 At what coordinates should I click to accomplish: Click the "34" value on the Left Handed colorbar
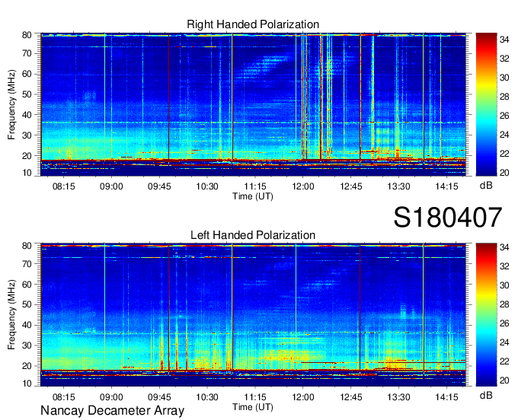click(x=504, y=247)
